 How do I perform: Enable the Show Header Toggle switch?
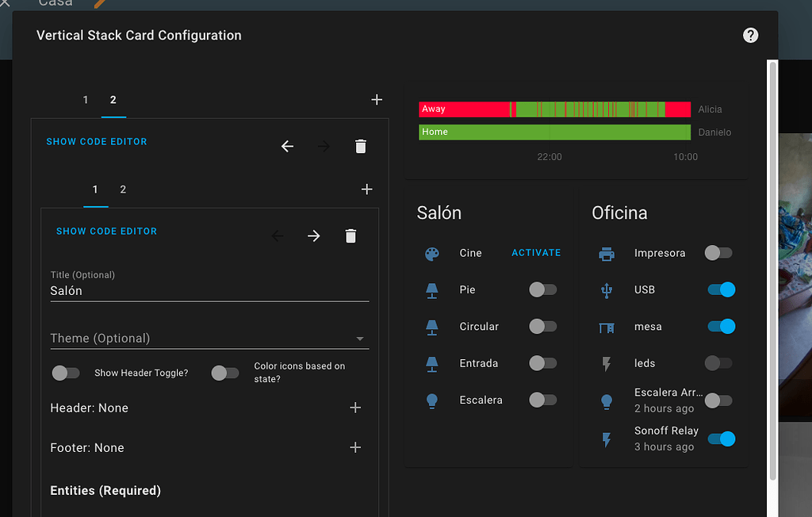(x=66, y=372)
